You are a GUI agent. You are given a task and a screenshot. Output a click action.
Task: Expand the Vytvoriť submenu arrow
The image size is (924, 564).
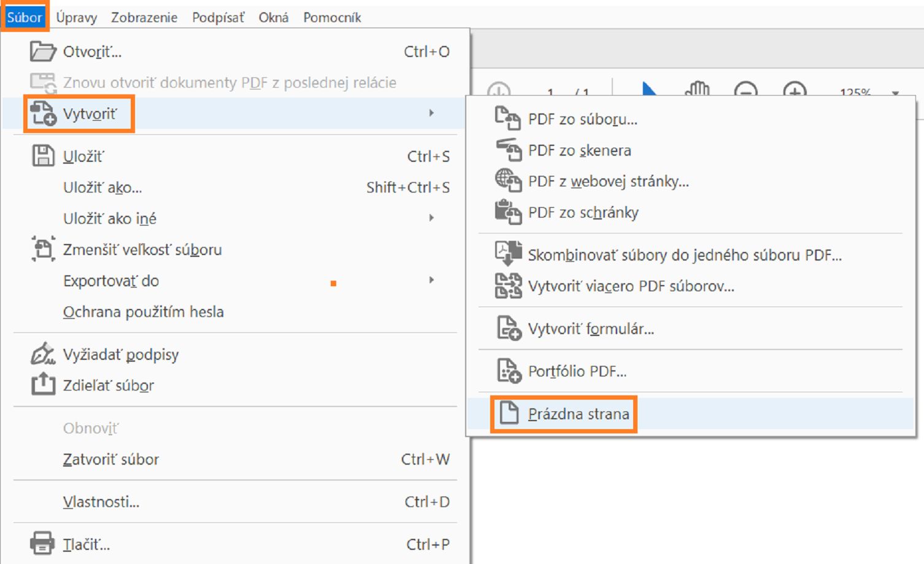[432, 113]
